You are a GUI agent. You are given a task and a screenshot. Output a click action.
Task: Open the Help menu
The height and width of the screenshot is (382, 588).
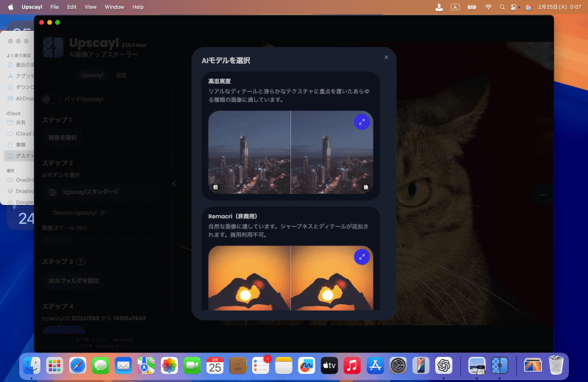pos(138,7)
